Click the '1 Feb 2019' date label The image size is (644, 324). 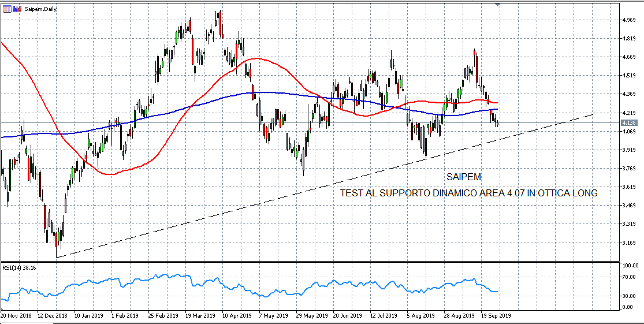[x=124, y=316]
